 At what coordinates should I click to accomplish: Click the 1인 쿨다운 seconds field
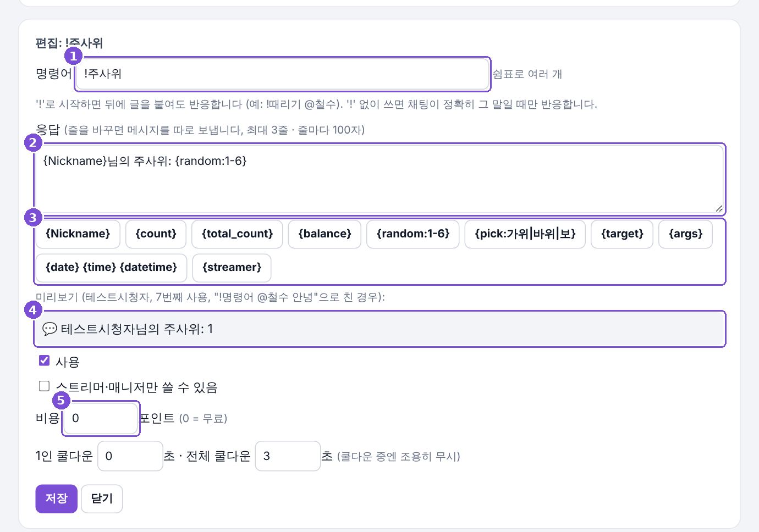[x=130, y=456]
